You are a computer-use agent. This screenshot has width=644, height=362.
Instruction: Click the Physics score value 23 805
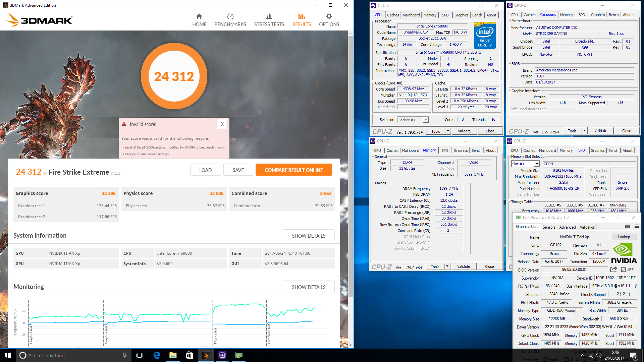coord(216,193)
